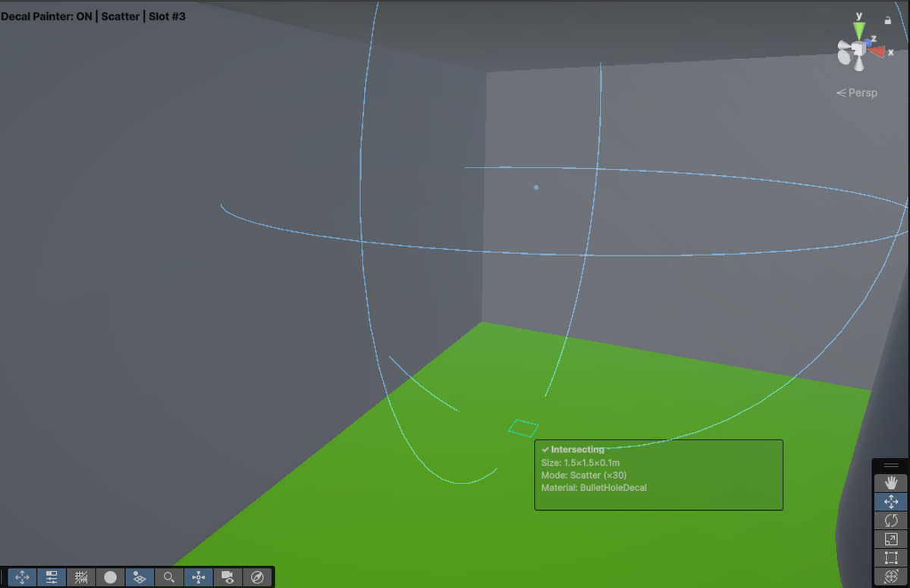This screenshot has height=588, width=910.
Task: Select the Hand view tool
Action: 891,482
